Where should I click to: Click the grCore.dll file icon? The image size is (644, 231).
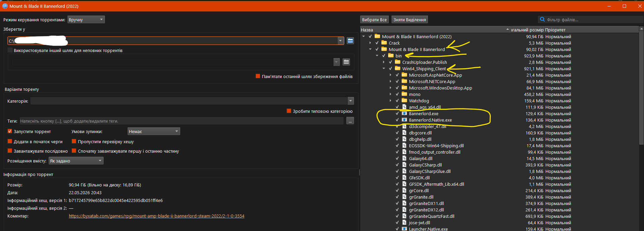coord(404,190)
